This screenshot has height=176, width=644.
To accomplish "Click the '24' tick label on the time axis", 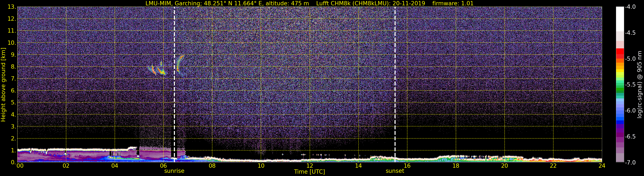I will (602, 166).
